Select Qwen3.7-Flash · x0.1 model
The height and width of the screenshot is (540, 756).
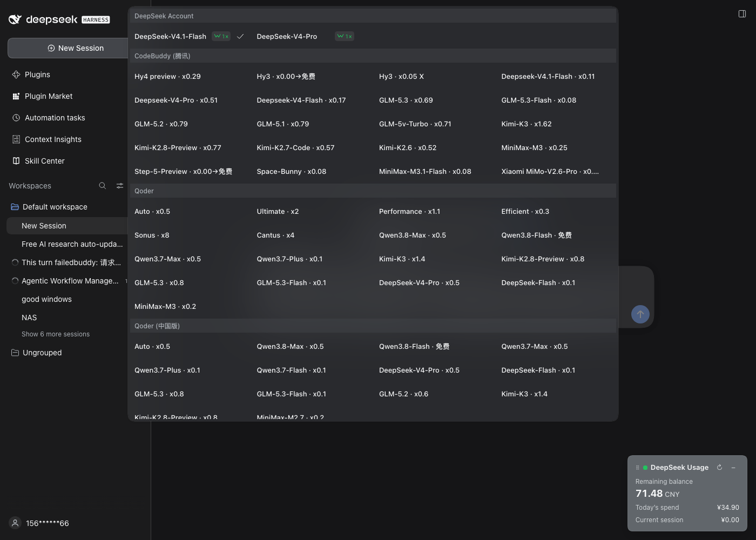tap(292, 370)
